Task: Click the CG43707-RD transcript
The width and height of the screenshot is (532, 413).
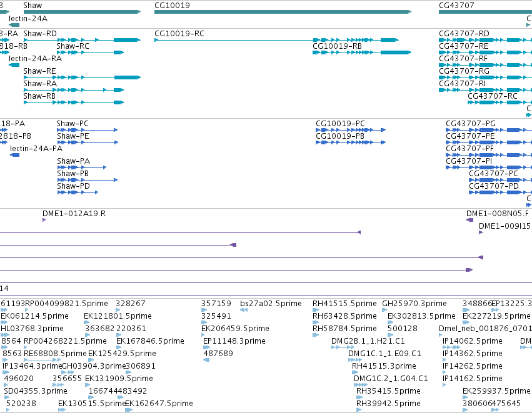Action: [x=485, y=40]
